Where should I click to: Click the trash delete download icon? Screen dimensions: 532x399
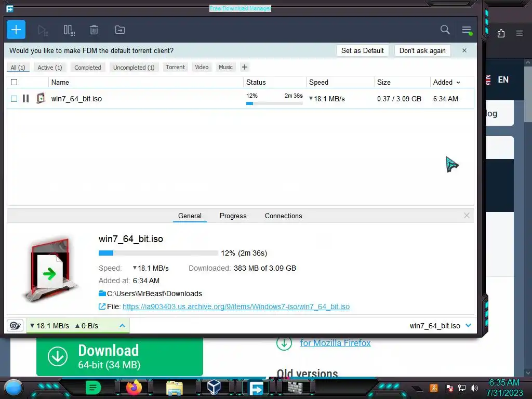pyautogui.click(x=94, y=30)
